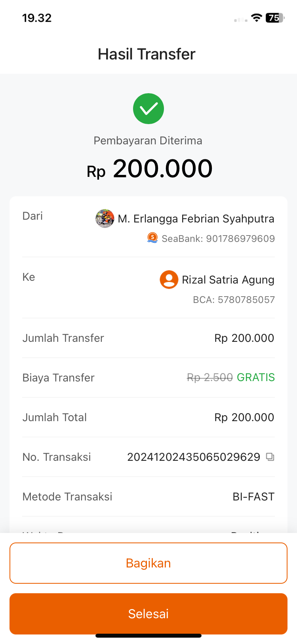Image resolution: width=297 pixels, height=644 pixels.
Task: Tap the transaction number 20241202435065029629
Action: tap(194, 457)
